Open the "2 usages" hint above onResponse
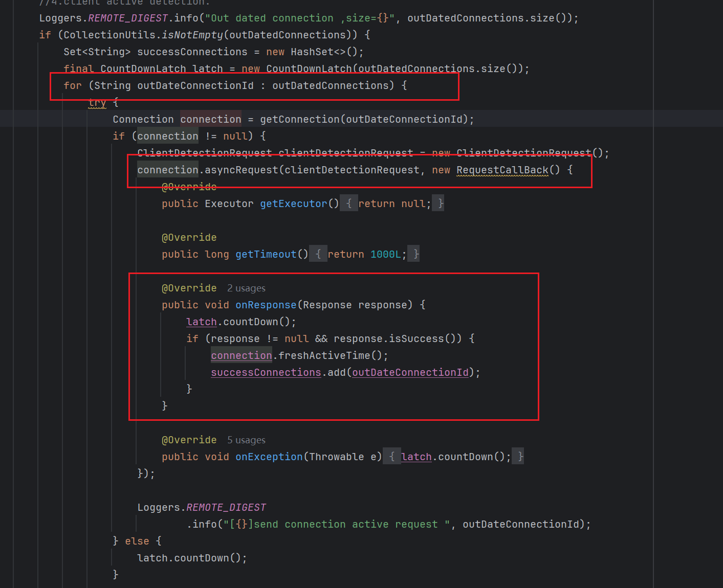This screenshot has height=588, width=723. coord(246,288)
